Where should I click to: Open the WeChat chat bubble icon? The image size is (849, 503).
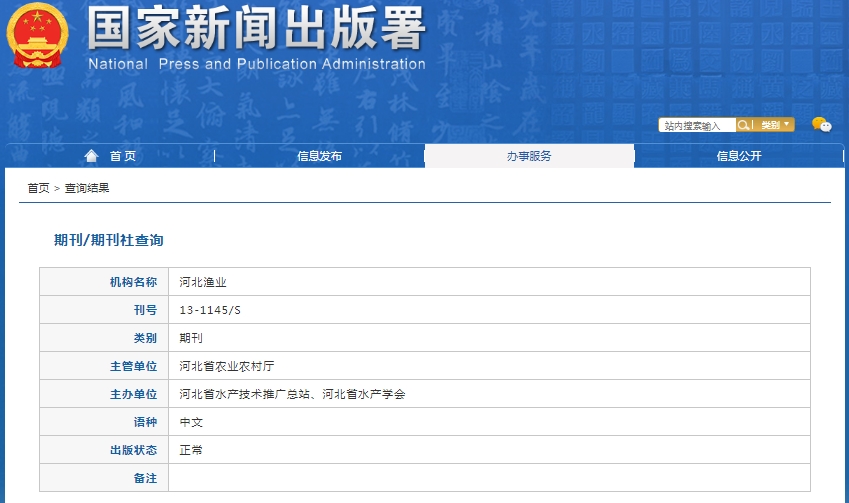[x=821, y=125]
